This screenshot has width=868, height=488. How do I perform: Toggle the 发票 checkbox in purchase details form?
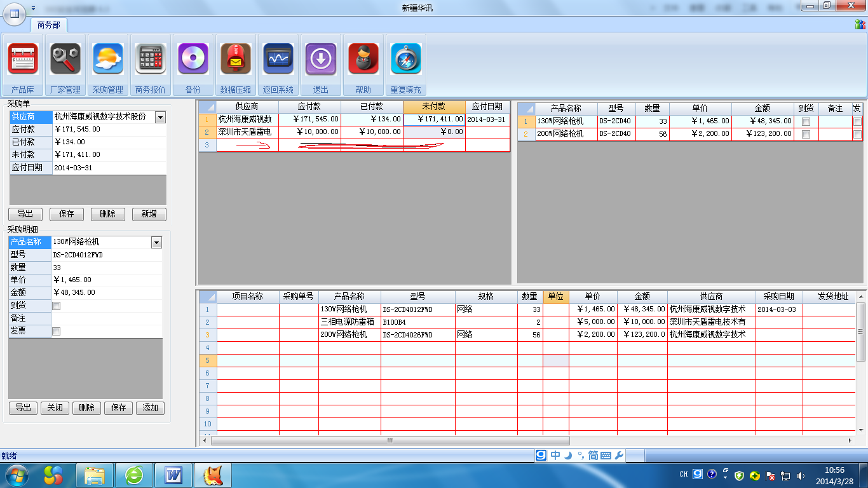(x=56, y=331)
